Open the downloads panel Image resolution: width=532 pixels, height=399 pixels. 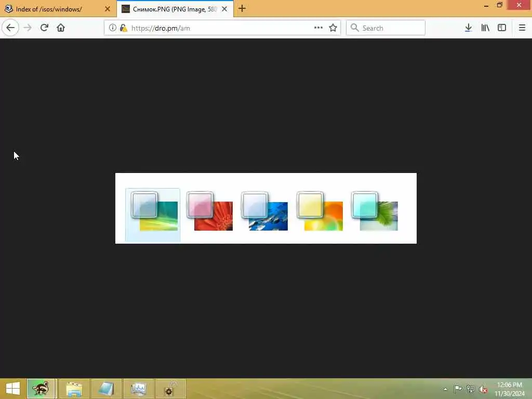tap(468, 28)
